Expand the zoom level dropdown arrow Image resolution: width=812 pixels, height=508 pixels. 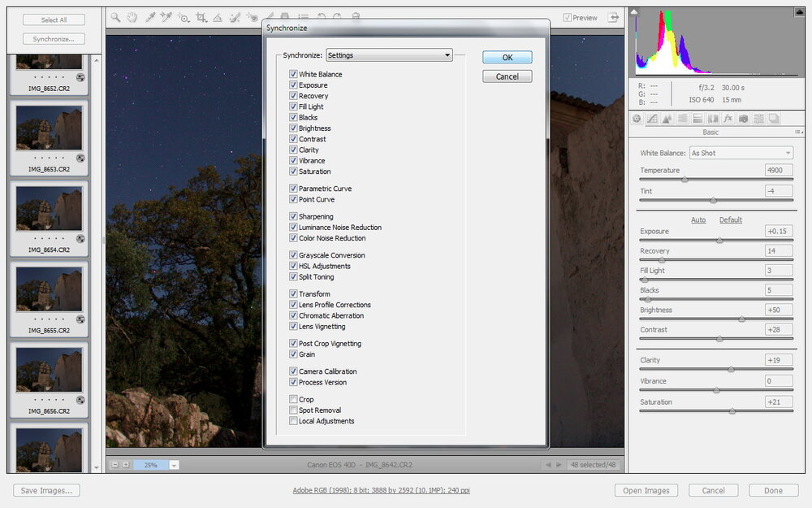click(175, 465)
